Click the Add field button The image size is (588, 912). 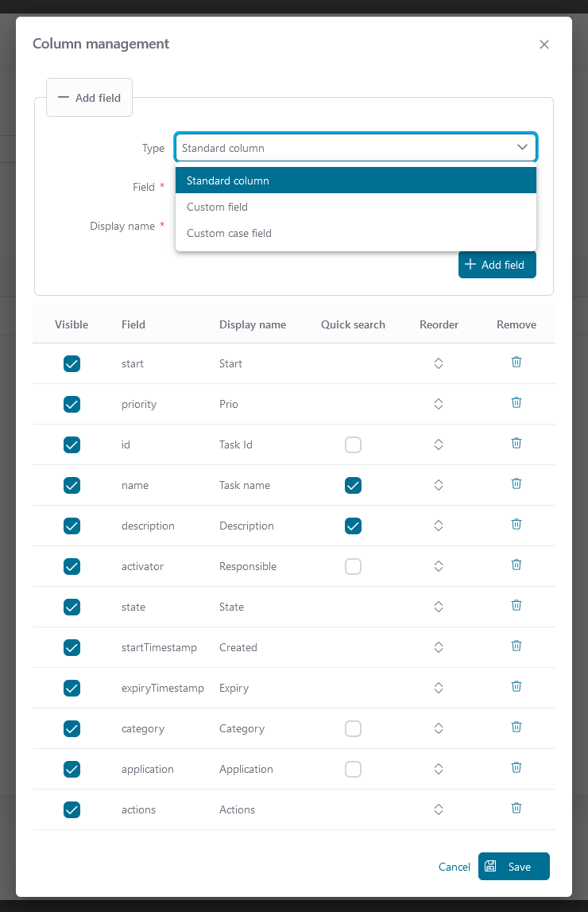point(497,264)
